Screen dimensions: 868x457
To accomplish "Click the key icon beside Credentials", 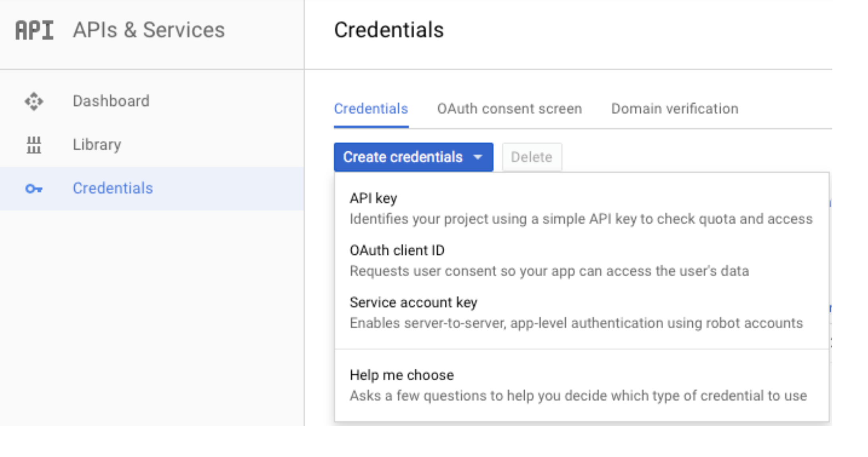I will click(34, 188).
